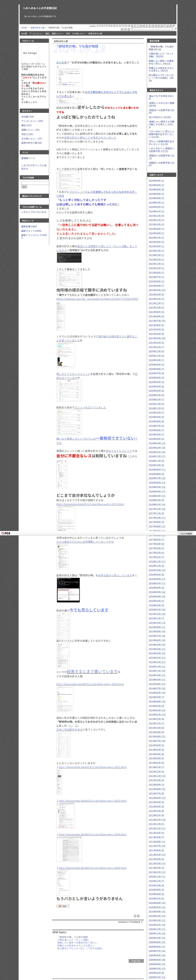Screen dimensions: 196x980
Task: Open recent post 声優さんの死去をネタにする荒らし
Action: [x=161, y=70]
